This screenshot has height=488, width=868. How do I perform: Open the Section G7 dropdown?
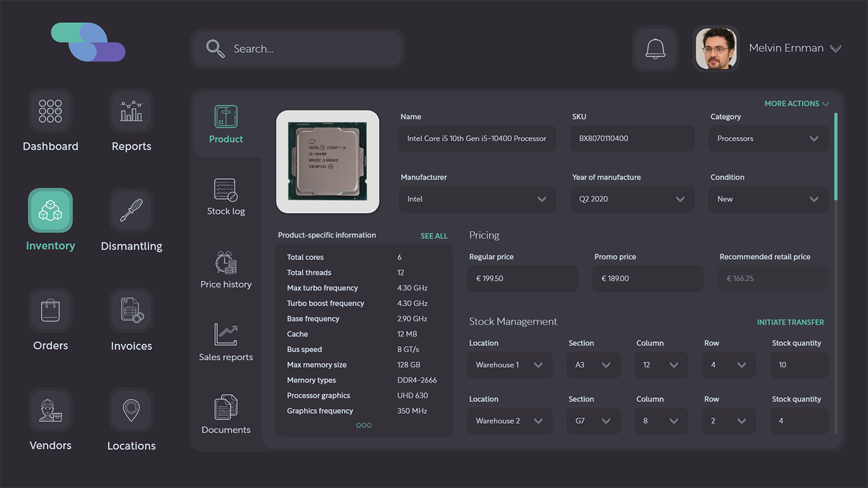(593, 421)
